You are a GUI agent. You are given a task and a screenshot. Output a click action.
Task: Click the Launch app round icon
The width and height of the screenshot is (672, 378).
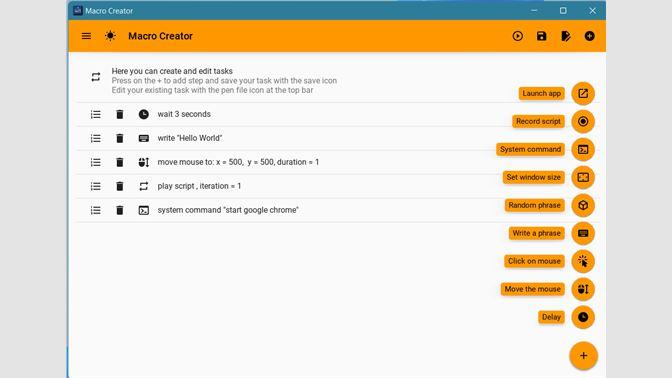583,93
